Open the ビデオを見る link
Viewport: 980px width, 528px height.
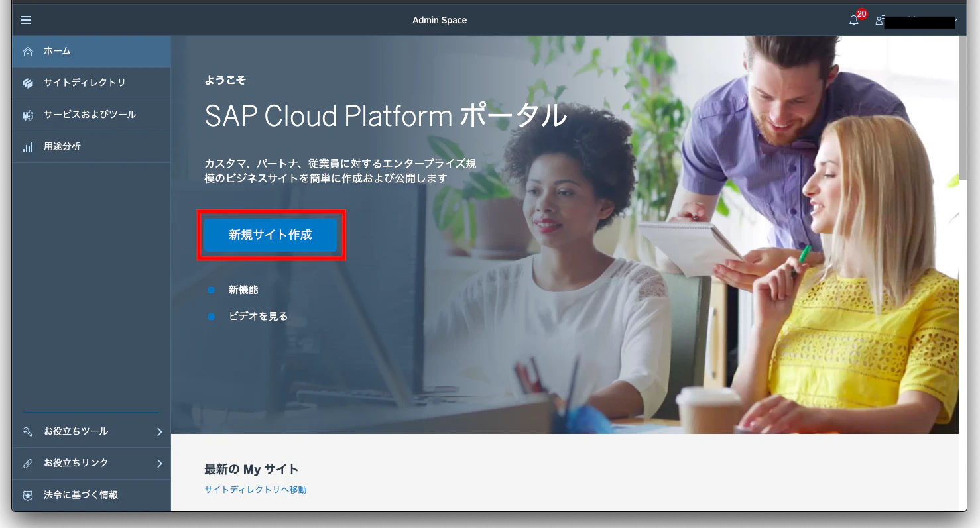pyautogui.click(x=259, y=316)
